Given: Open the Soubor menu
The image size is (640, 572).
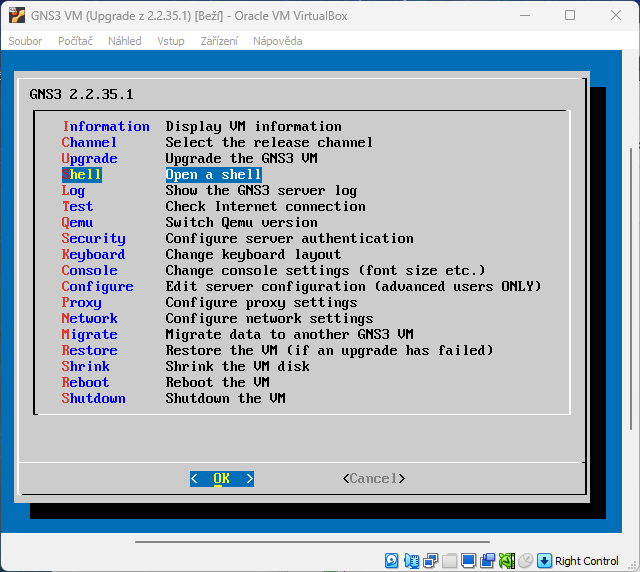Looking at the screenshot, I should (25, 41).
